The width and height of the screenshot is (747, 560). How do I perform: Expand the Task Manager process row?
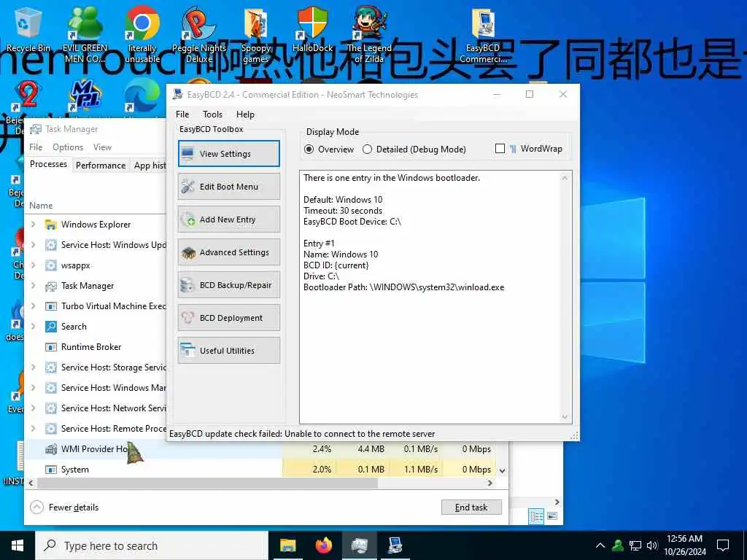tap(33, 286)
